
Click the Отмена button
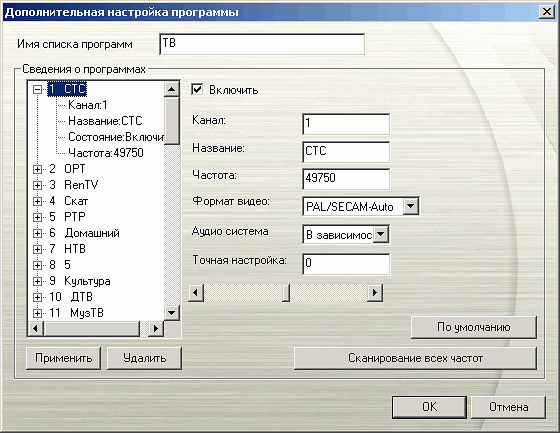click(508, 407)
